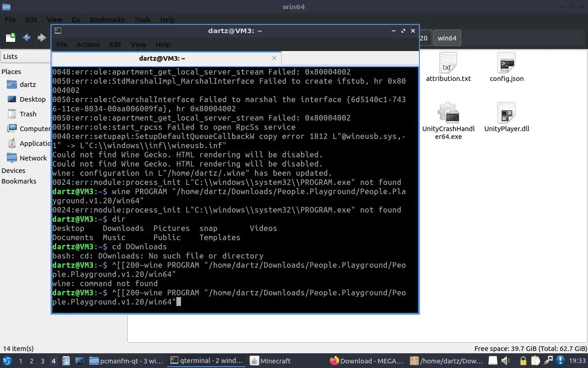Open the terminal window icon menu in title bar
Viewport: 588px width, 368px height.
pos(58,31)
